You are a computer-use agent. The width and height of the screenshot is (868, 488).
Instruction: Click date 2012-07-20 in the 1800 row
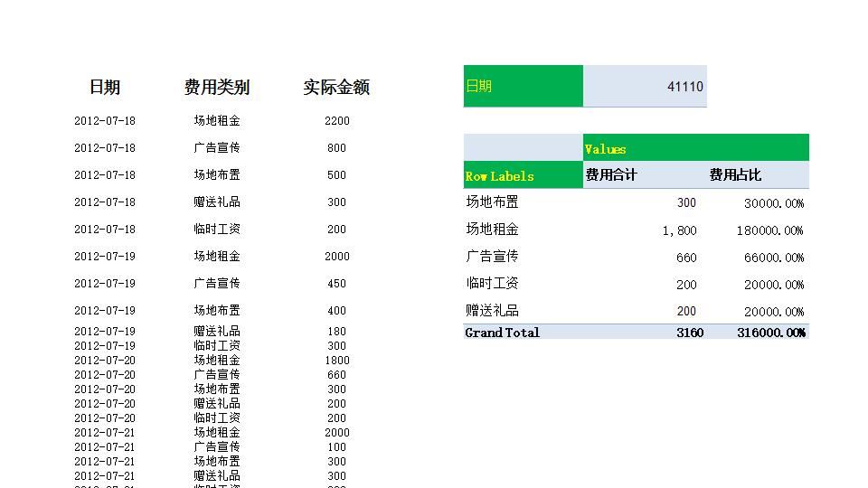(105, 361)
